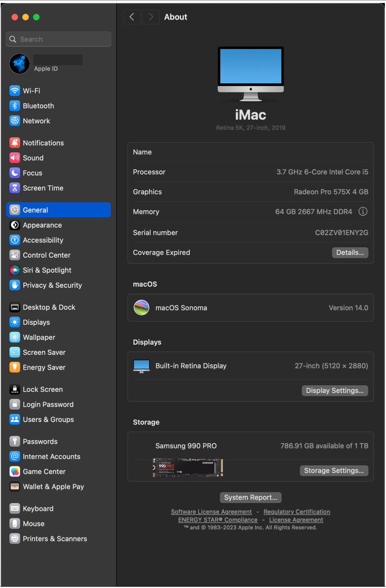Open coverage Details… button

[x=350, y=253]
